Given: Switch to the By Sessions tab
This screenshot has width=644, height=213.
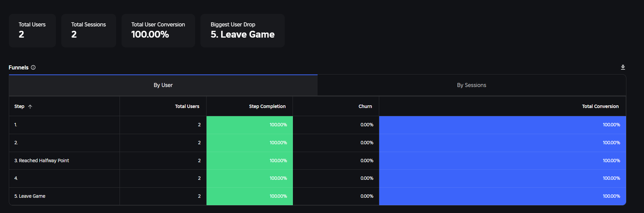Looking at the screenshot, I should (x=471, y=85).
